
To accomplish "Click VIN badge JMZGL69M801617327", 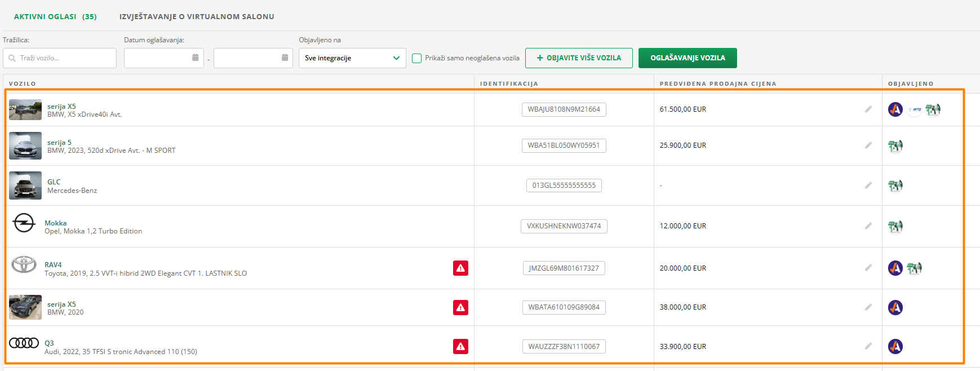I will (x=564, y=268).
